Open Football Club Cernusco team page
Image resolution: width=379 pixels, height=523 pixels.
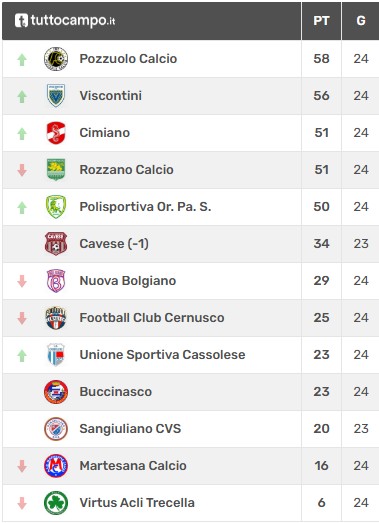click(152, 318)
